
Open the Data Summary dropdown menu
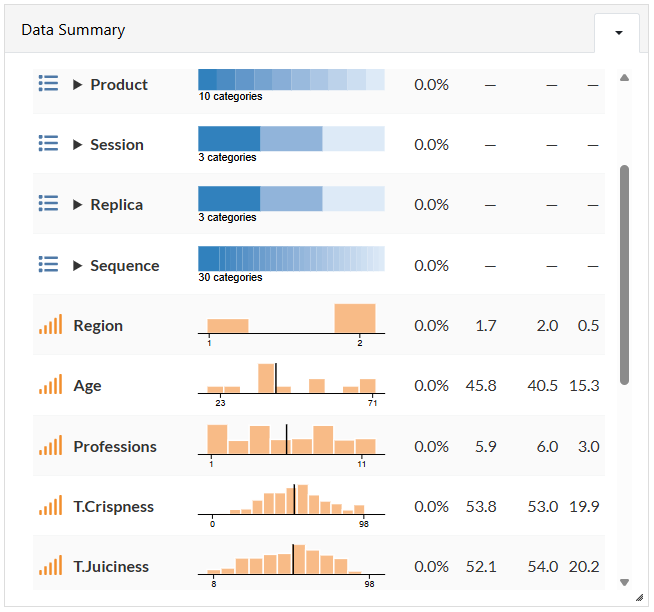click(x=619, y=33)
